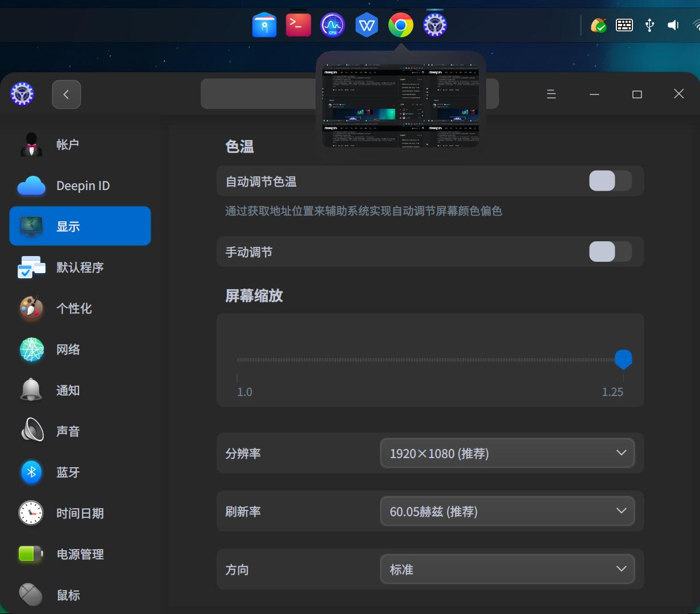Click the Chrome window preview thumbnail
Viewport: 700px width, 614px height.
pos(401,106)
